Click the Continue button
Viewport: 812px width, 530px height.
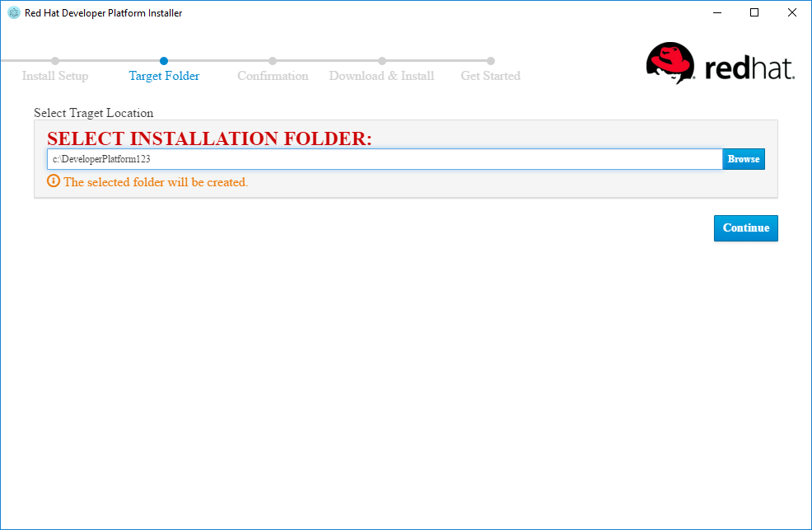click(746, 228)
